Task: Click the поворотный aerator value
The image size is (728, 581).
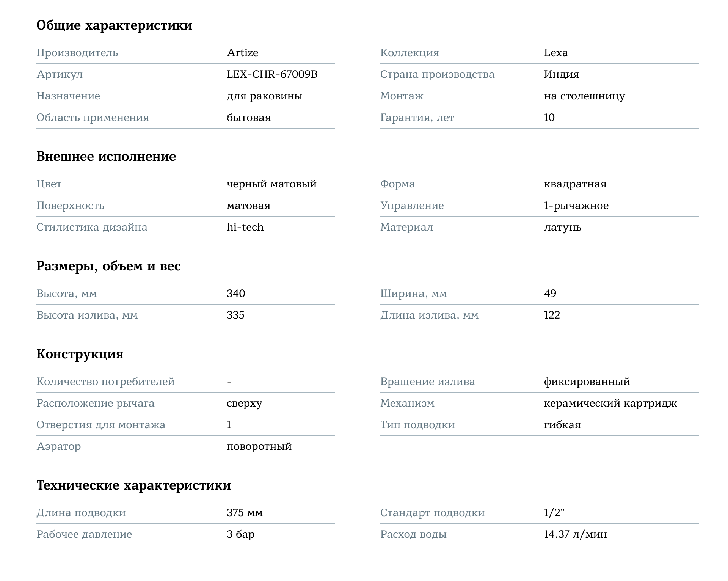Action: tap(259, 446)
